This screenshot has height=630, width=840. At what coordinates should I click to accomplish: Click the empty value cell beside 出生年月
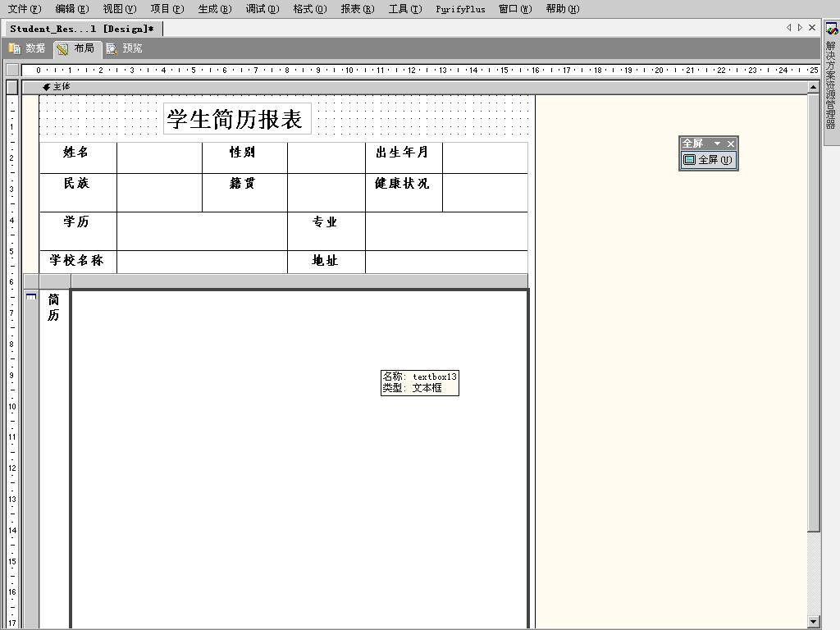tap(485, 158)
